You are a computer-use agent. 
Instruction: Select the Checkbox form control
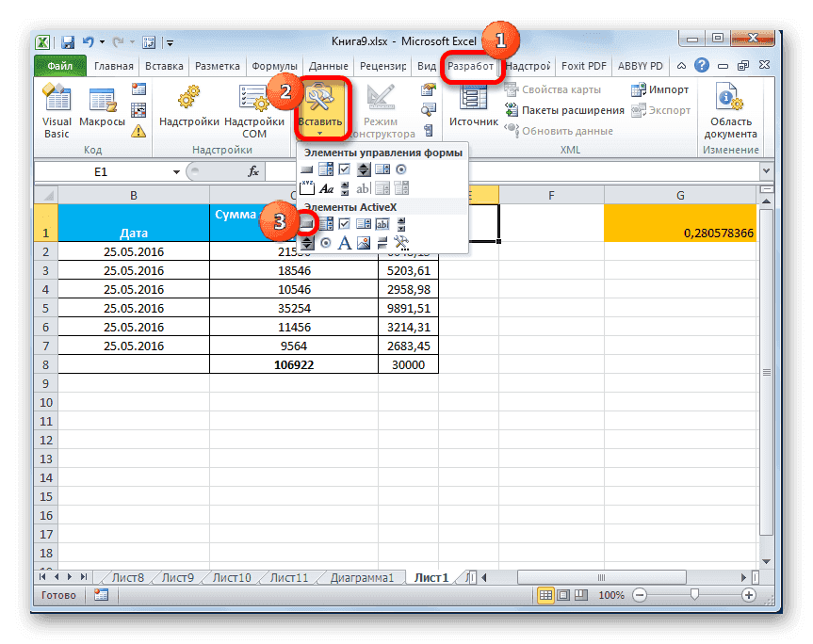pos(344,168)
